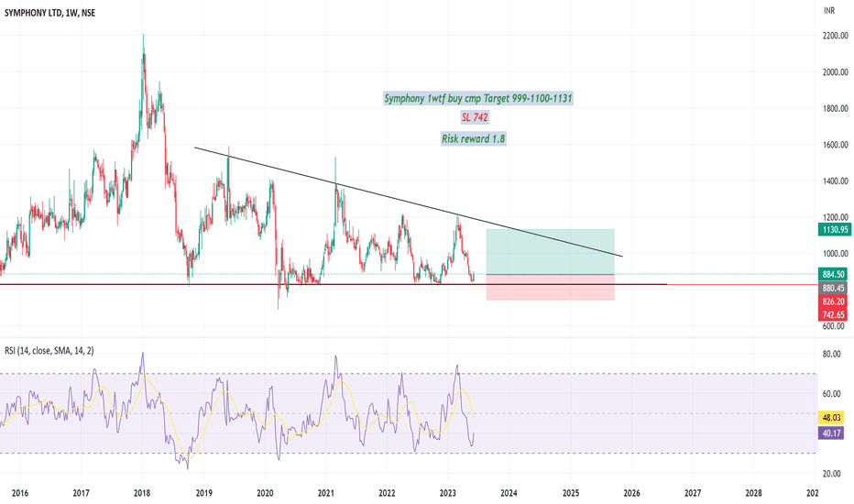Select the 'Risk reward 1.8' text note

(x=474, y=139)
